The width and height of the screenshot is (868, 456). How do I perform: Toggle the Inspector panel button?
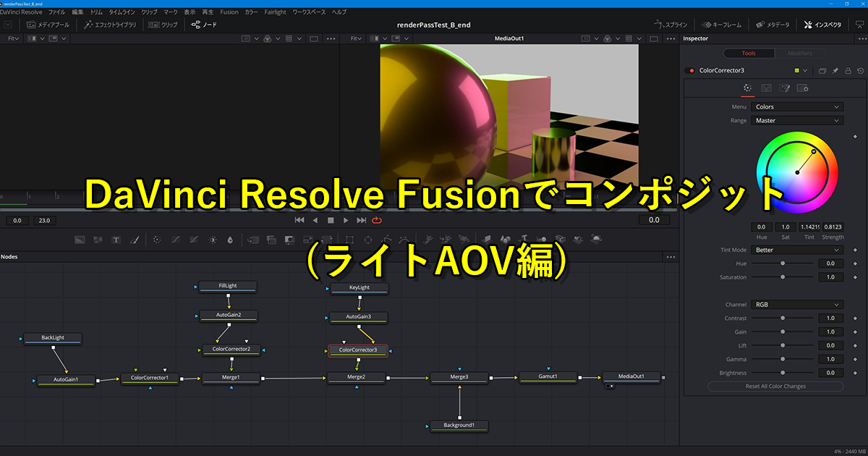pos(823,25)
